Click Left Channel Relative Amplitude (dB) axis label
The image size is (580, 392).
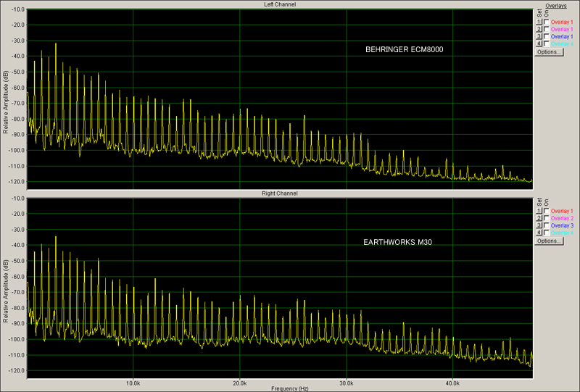6,102
